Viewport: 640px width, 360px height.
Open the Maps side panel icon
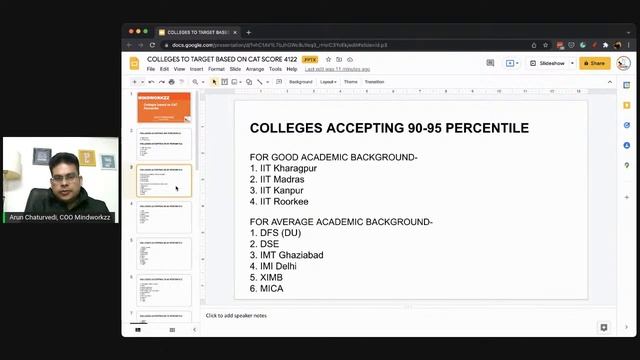coord(627,165)
